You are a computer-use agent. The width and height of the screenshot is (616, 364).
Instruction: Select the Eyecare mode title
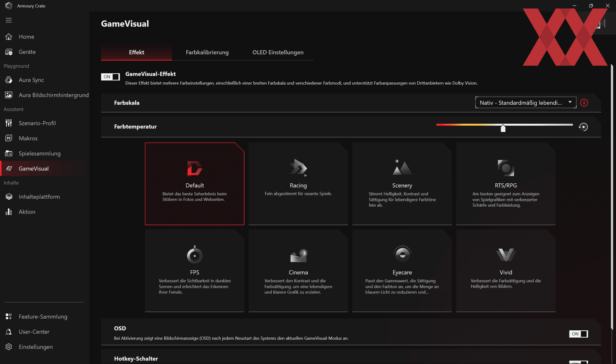(402, 272)
